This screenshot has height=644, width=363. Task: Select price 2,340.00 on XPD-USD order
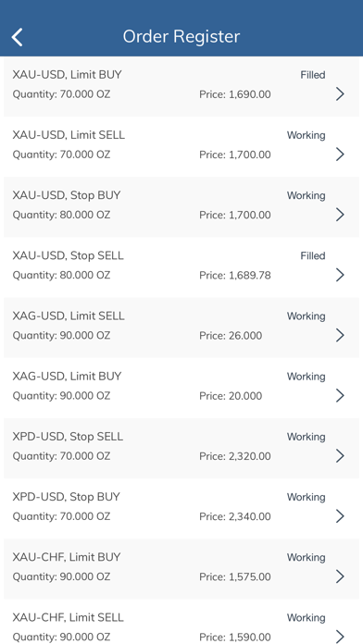point(235,516)
